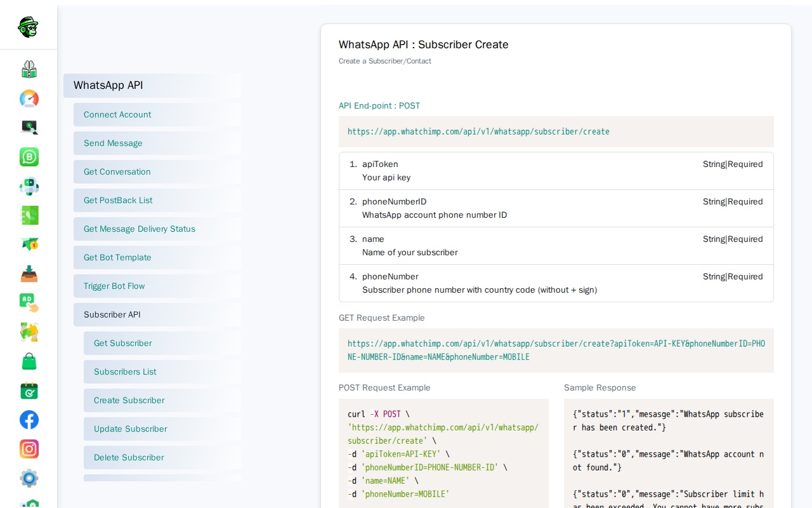Click the 'name' parameter row title
The image size is (812, 508).
[373, 239]
